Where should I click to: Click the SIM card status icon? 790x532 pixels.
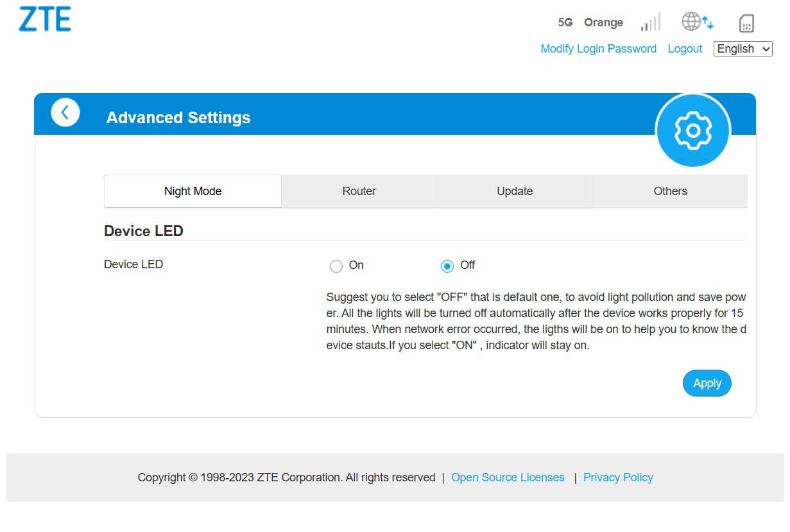[746, 23]
